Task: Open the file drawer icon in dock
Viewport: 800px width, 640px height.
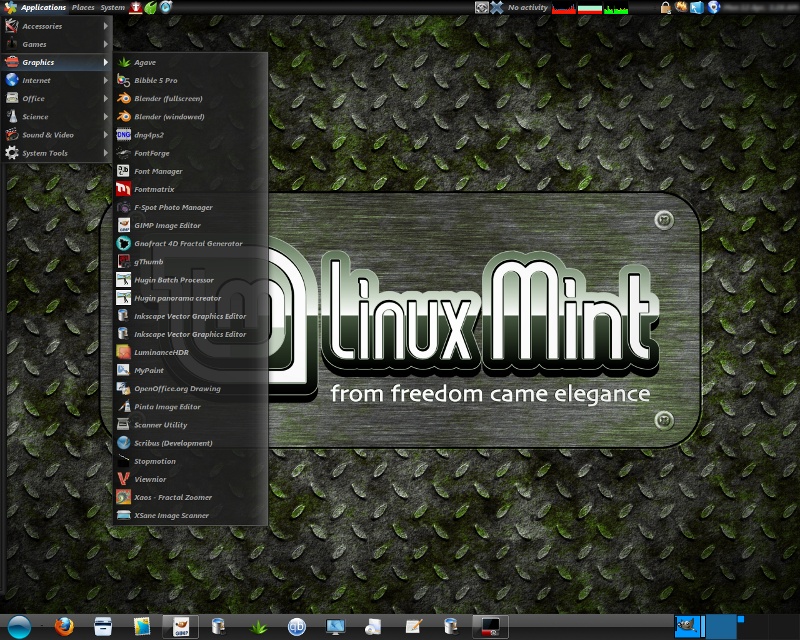Action: (103, 626)
